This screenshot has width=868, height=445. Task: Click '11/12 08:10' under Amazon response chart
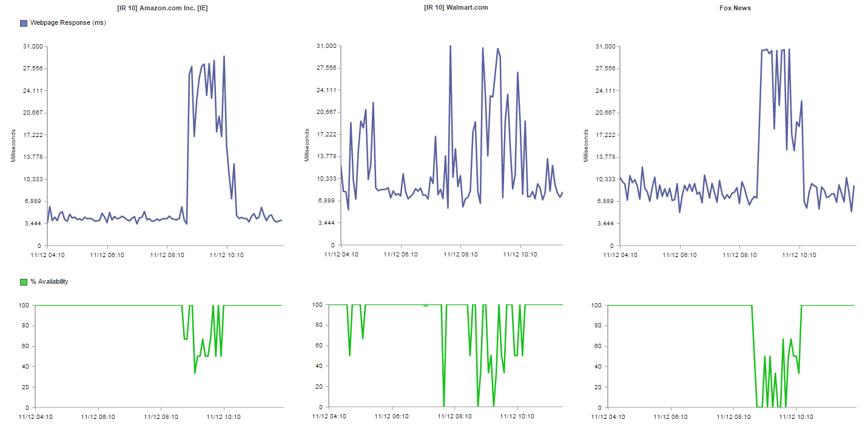tap(167, 255)
